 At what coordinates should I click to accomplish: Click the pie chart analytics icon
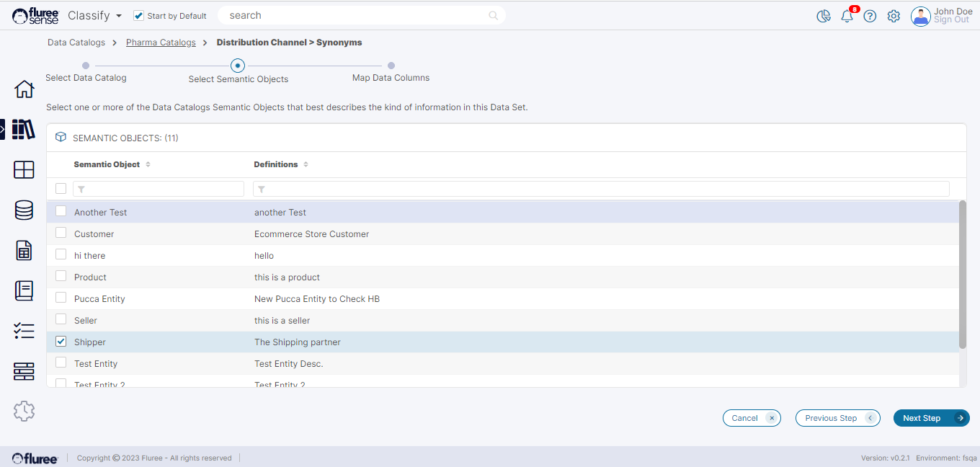click(x=824, y=16)
